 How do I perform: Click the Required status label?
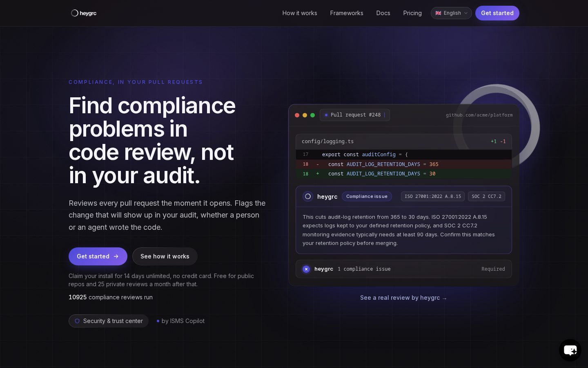point(493,269)
